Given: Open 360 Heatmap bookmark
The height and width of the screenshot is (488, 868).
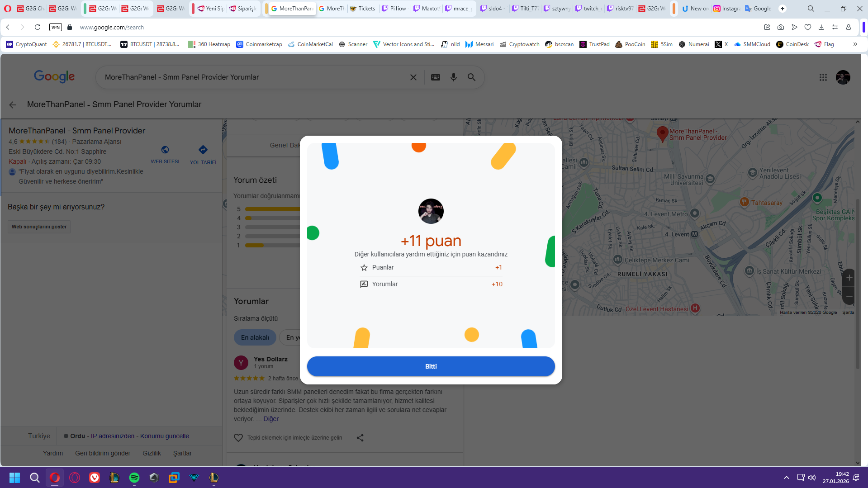Looking at the screenshot, I should click(209, 44).
